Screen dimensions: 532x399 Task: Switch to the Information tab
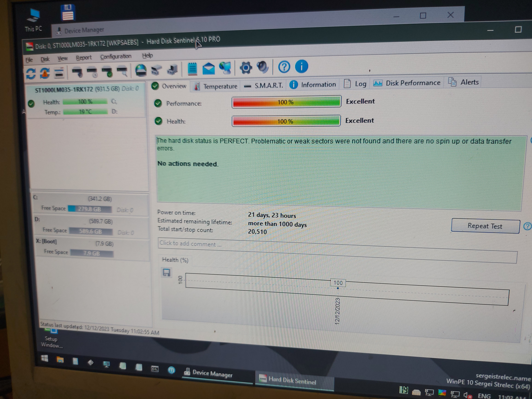(313, 85)
